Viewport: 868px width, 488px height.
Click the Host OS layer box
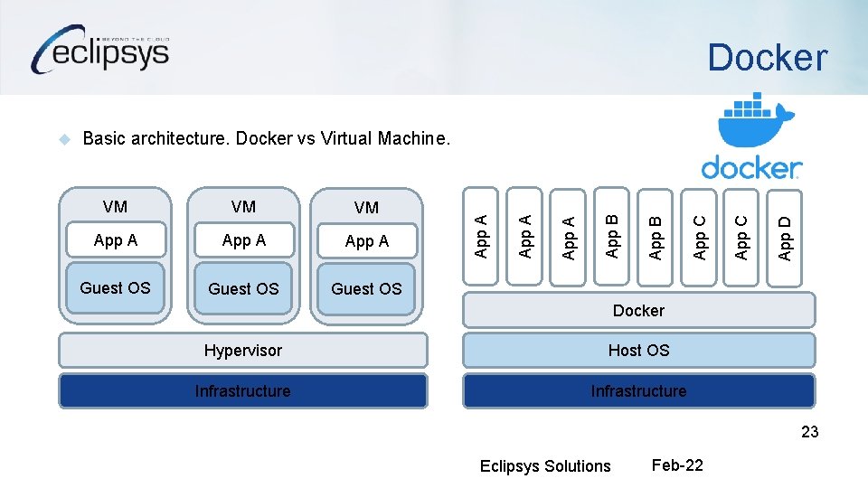639,351
